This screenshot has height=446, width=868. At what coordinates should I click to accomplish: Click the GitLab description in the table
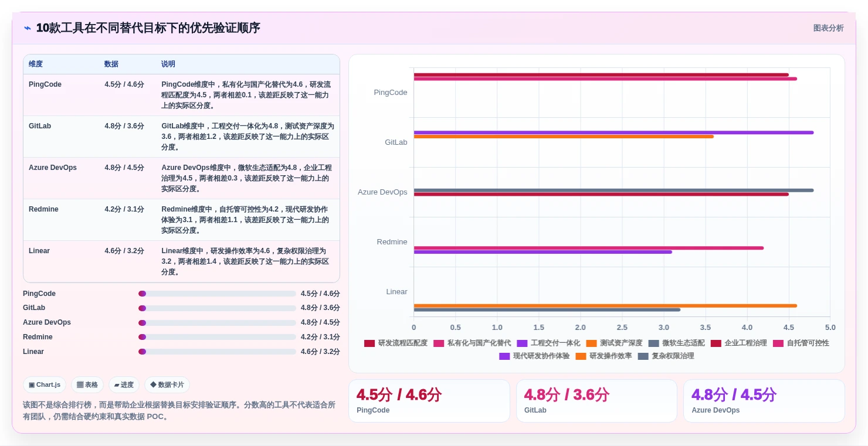click(x=247, y=137)
